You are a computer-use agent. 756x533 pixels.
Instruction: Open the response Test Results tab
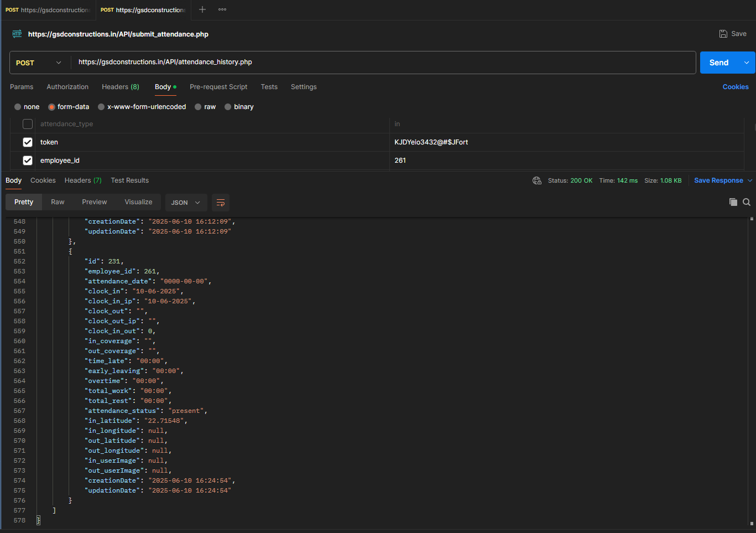click(129, 180)
